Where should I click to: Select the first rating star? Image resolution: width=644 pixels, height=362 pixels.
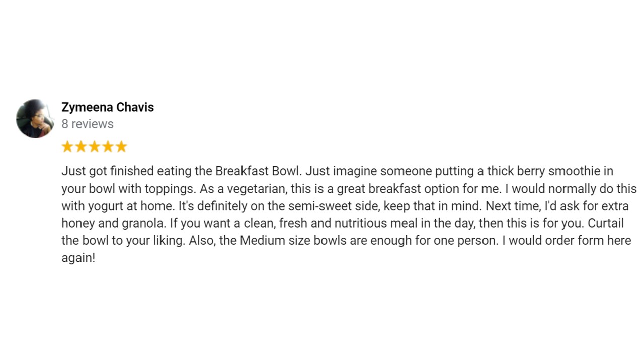tap(67, 147)
